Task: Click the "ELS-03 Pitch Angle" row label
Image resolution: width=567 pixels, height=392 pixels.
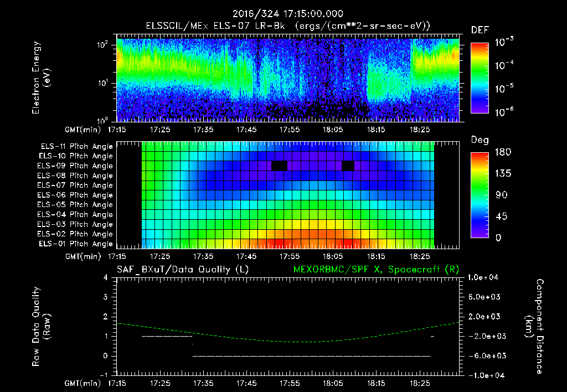Action: point(75,224)
